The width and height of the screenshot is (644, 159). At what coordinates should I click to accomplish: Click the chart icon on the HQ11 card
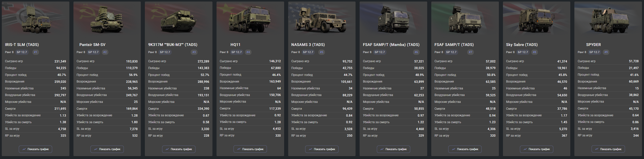pos(239,149)
